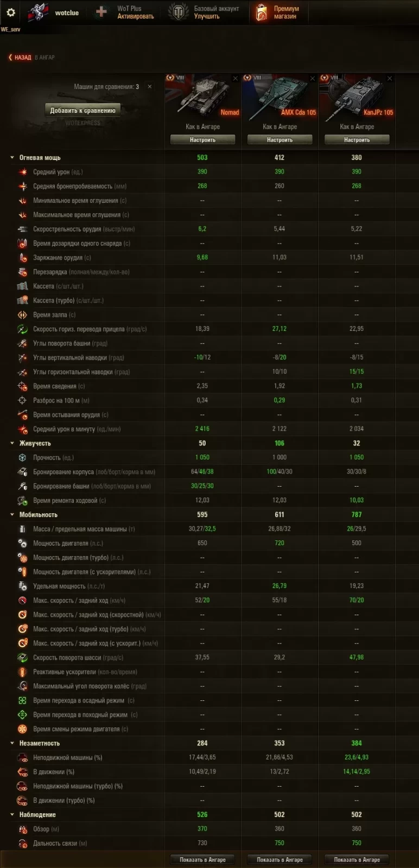Viewport: 419px width, 868px height.
Task: Click the Разброс на 100 м icon
Action: tap(23, 400)
